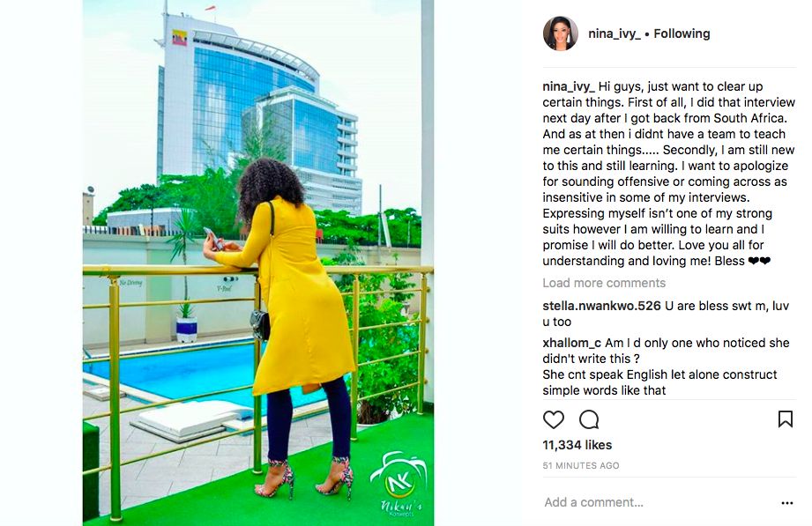Like the post with the heart icon
This screenshot has height=526, width=812.
(x=553, y=419)
